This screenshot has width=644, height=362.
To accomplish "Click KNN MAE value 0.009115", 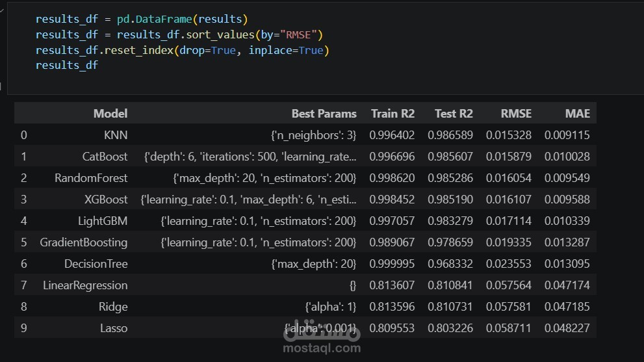I will (x=567, y=135).
